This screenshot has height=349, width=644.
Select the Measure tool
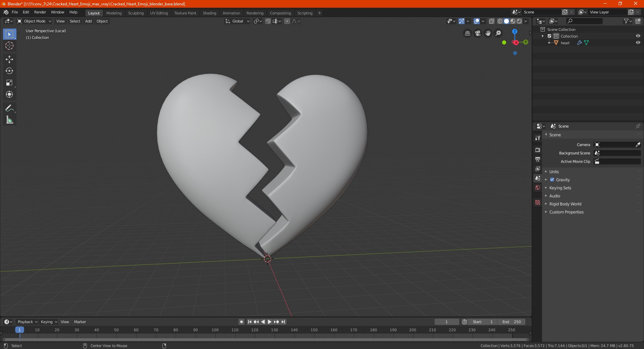point(9,120)
